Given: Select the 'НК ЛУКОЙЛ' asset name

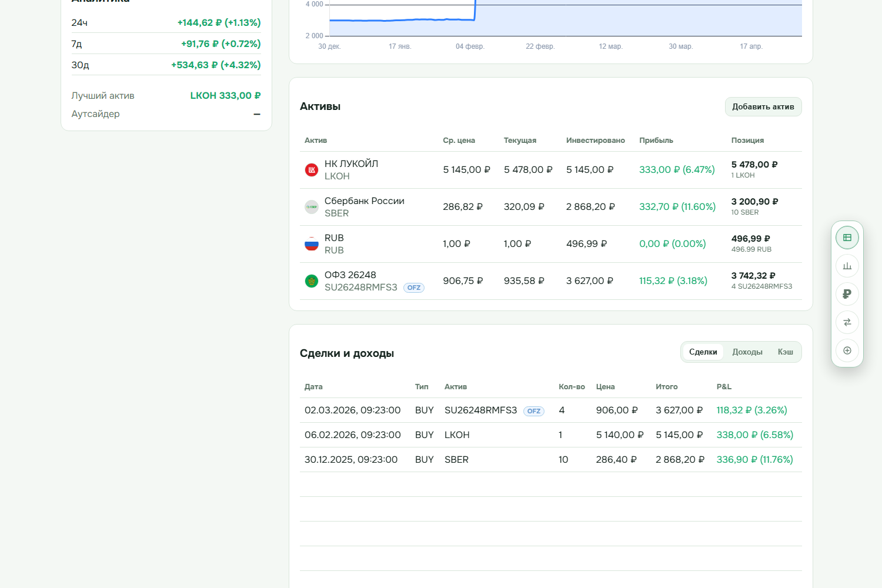Looking at the screenshot, I should click(352, 163).
